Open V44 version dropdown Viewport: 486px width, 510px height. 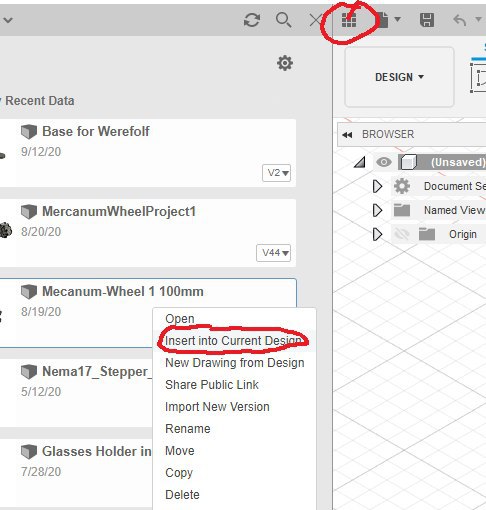click(x=273, y=253)
